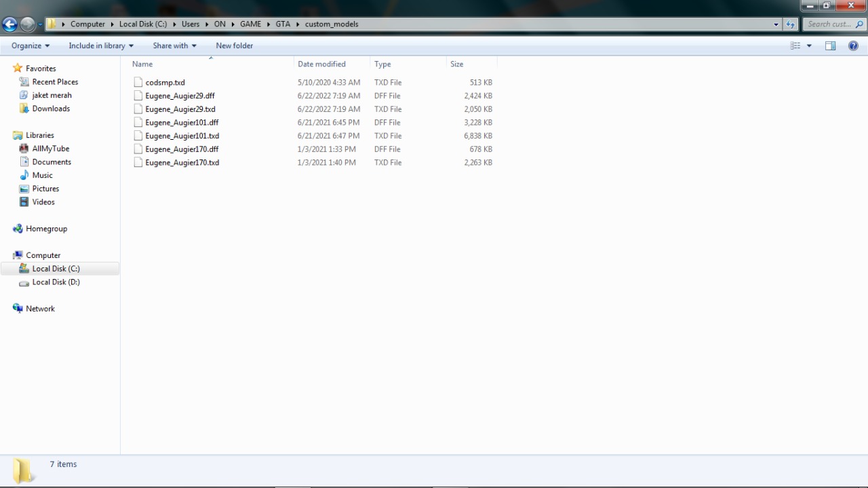The width and height of the screenshot is (868, 488).
Task: Click the Favorites star icon
Action: [x=18, y=68]
